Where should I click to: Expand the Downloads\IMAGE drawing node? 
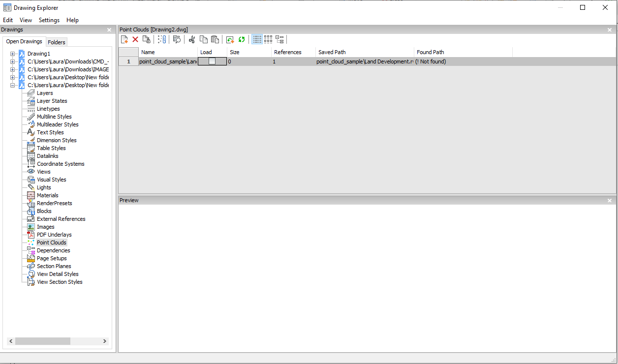tap(13, 69)
